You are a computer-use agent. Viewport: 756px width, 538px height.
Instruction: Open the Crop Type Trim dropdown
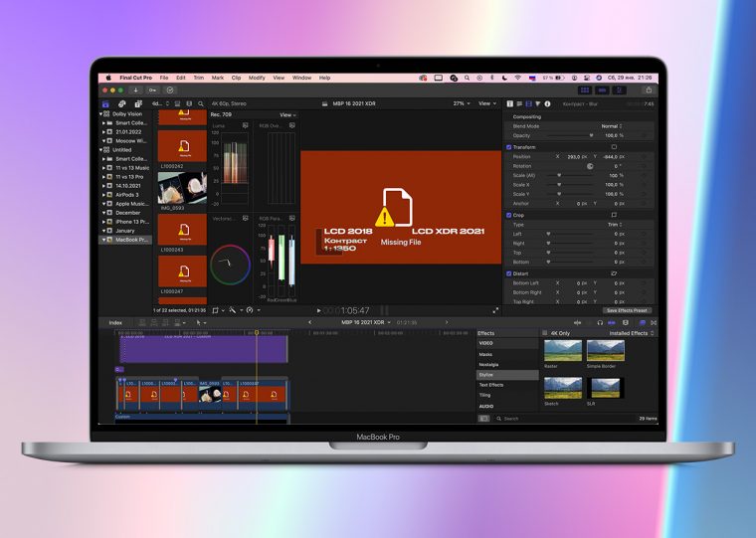[615, 225]
